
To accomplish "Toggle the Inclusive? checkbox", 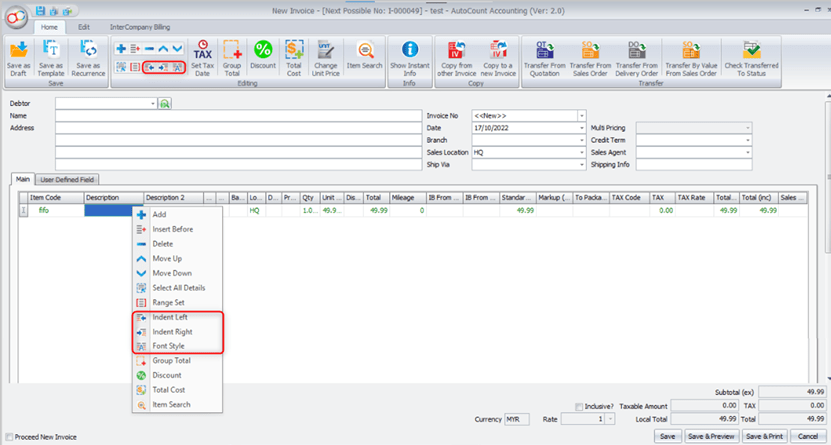I will click(x=579, y=406).
